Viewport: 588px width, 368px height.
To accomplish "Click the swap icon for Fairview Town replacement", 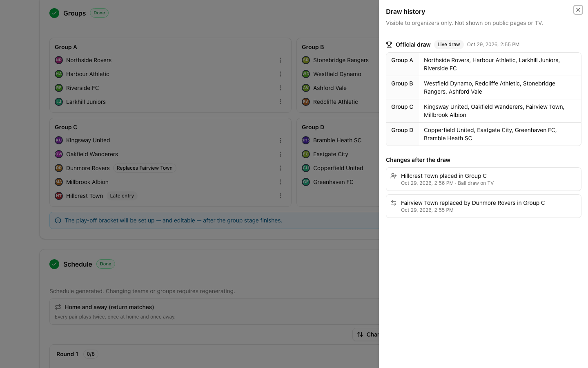I will click(x=394, y=203).
